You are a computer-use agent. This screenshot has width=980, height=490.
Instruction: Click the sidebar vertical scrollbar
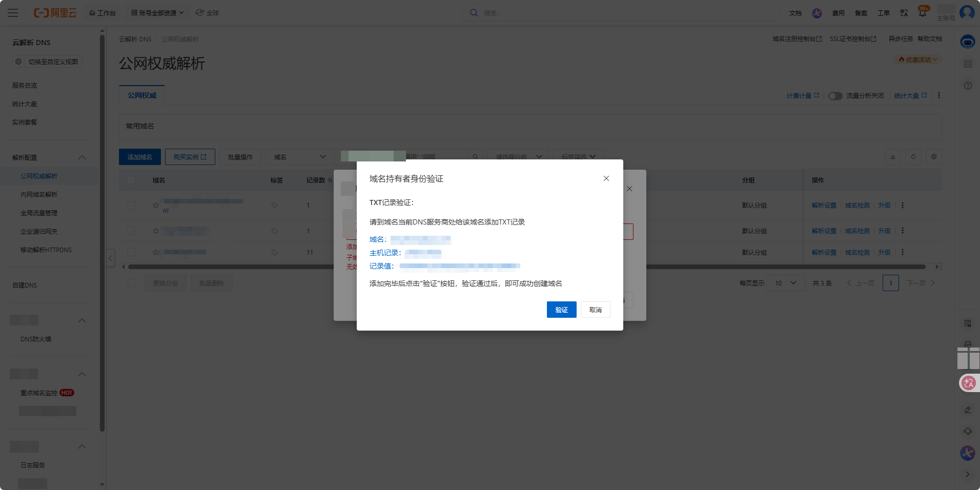click(x=102, y=233)
